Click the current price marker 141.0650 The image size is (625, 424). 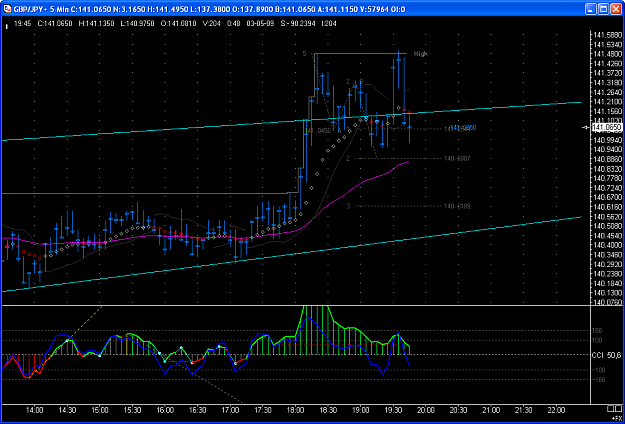(607, 128)
